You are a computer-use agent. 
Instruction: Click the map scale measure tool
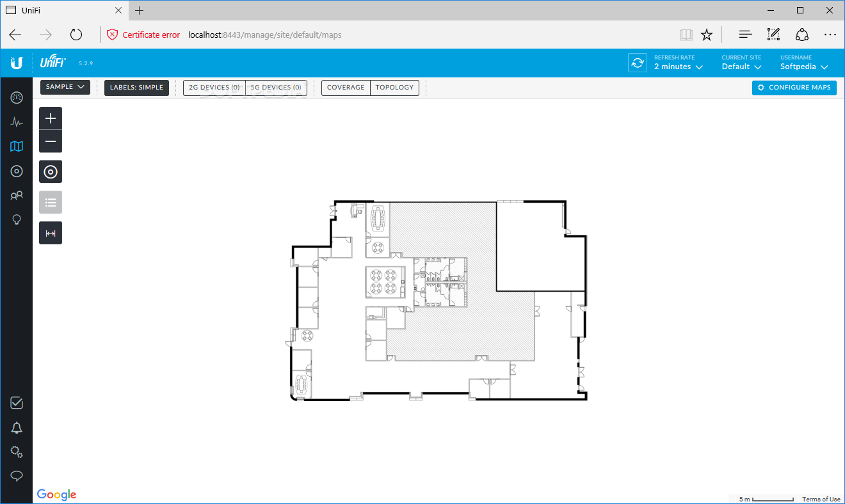click(x=51, y=233)
